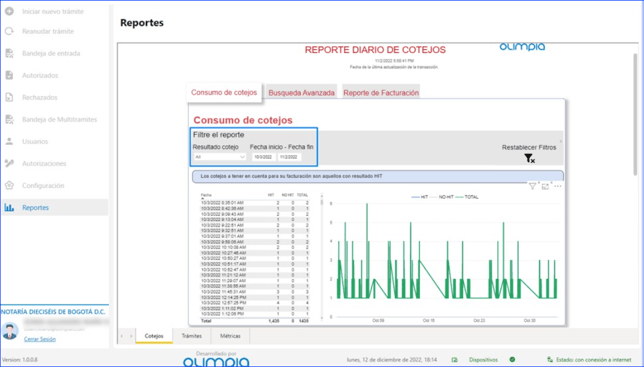
Task: Click the TOTAL column header in table
Action: [302, 195]
